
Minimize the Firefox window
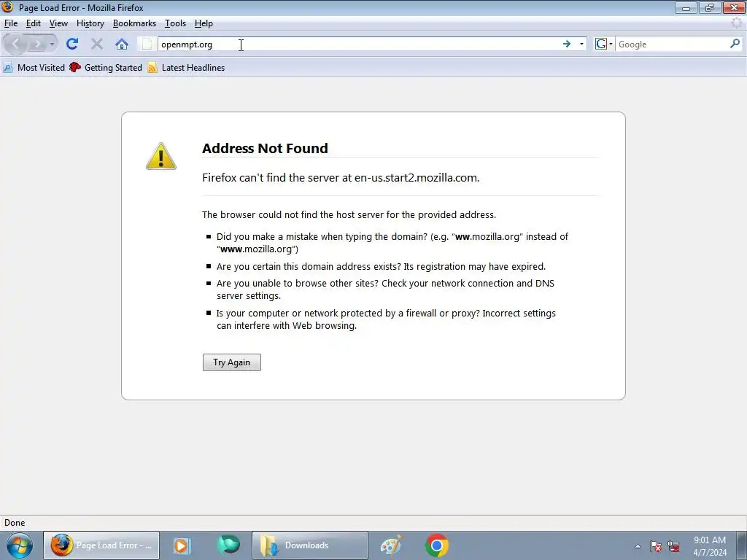click(x=686, y=7)
